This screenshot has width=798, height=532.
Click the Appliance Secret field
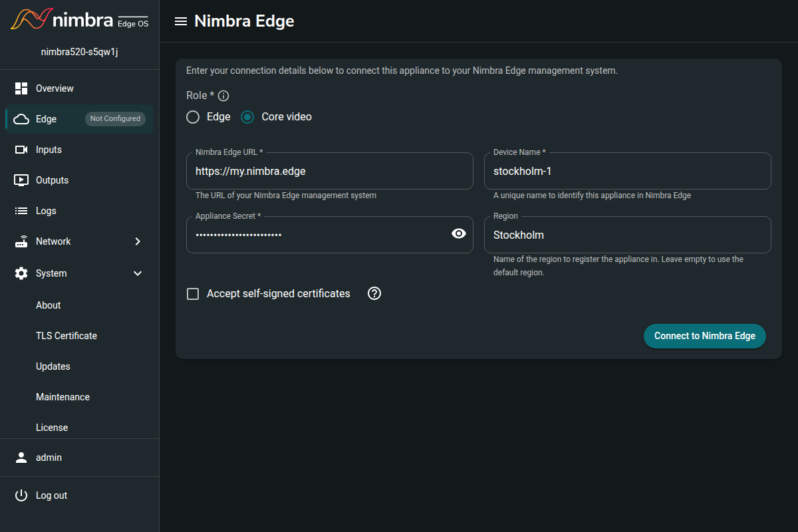pos(330,235)
